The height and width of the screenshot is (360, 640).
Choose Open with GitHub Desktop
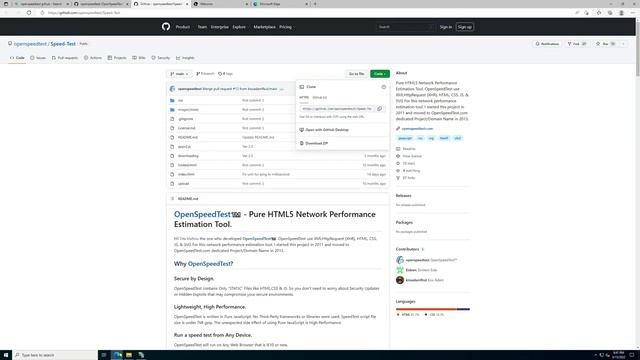pos(327,130)
